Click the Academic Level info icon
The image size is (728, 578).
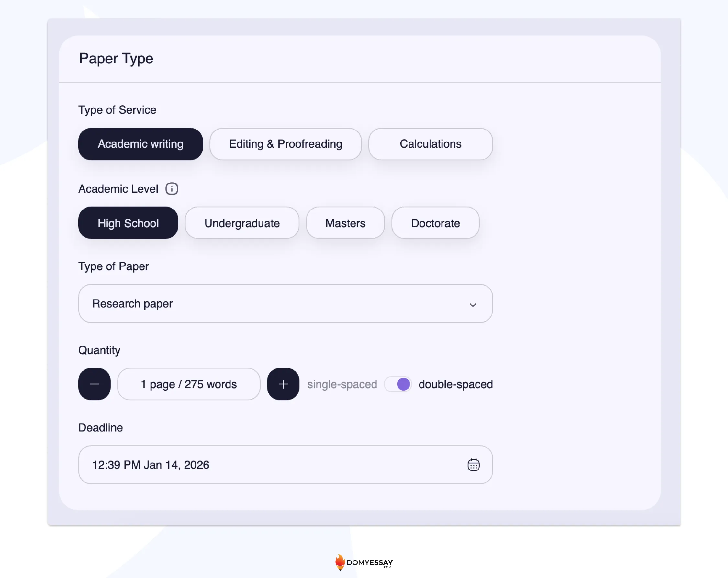(x=172, y=189)
